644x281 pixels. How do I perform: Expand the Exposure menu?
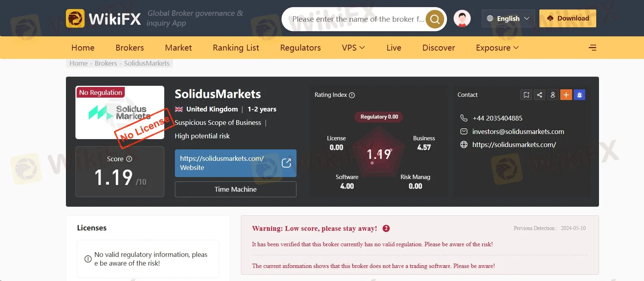click(497, 48)
